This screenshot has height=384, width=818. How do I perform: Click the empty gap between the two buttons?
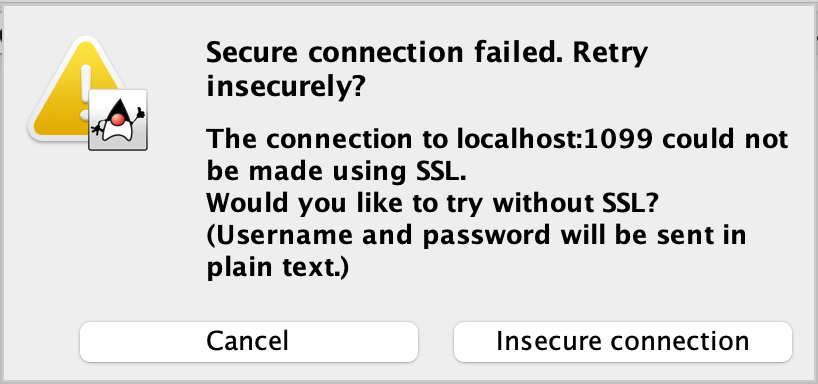click(436, 342)
